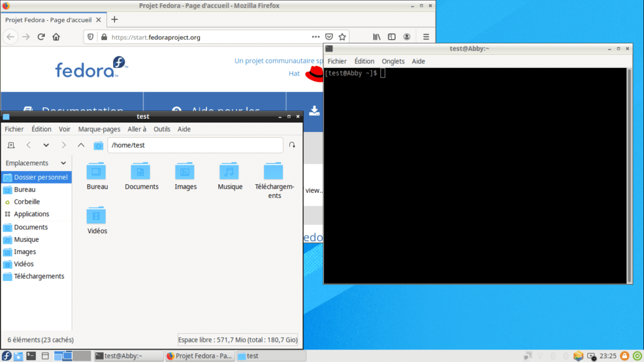Screen dimensions: 644x362
Task: Bookmark this page with star
Action: pyautogui.click(x=342, y=37)
